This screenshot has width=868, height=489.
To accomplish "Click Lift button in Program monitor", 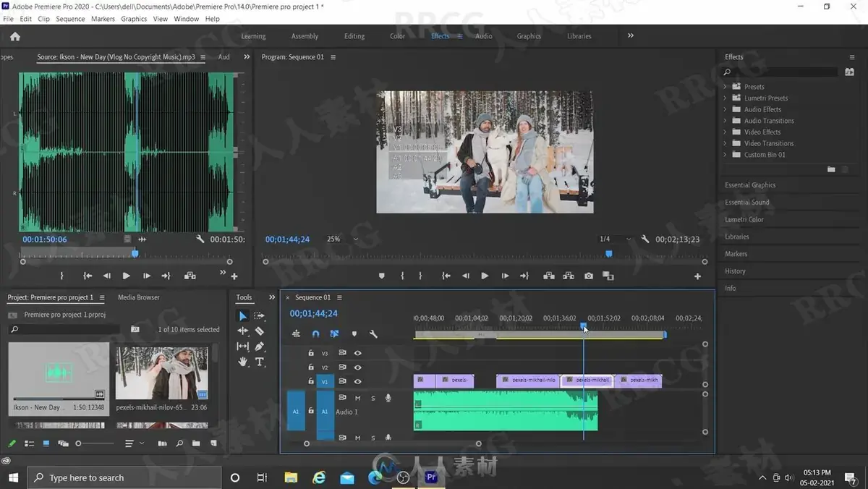I will coord(548,276).
